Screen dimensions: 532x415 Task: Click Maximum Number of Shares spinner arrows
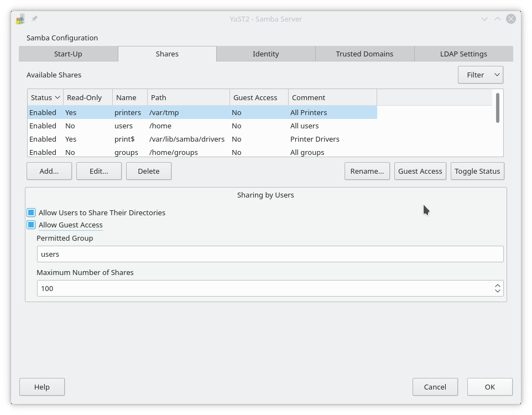point(497,288)
